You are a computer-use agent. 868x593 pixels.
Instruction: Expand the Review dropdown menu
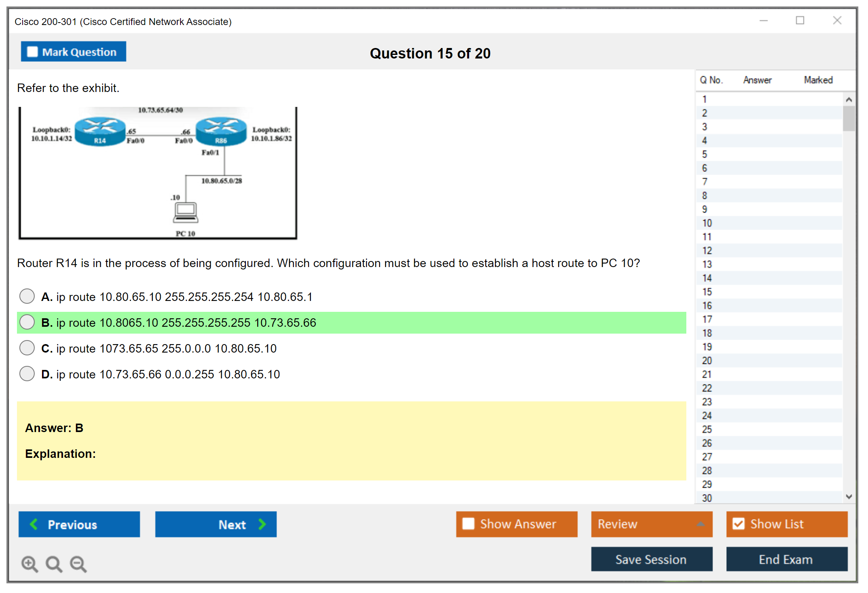[652, 524]
